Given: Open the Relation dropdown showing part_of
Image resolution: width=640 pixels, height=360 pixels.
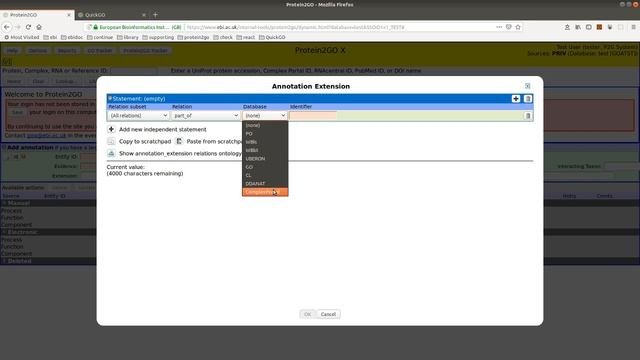Looking at the screenshot, I should tap(205, 116).
